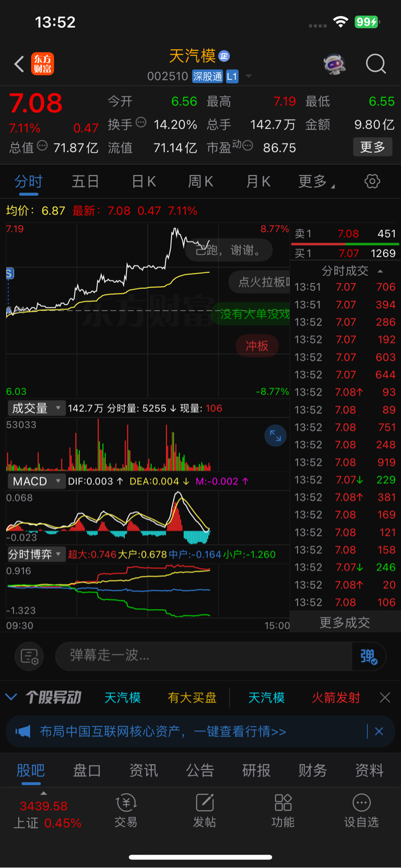Tap the 深股通 badge
Screen dimensions: 401x868
point(207,77)
